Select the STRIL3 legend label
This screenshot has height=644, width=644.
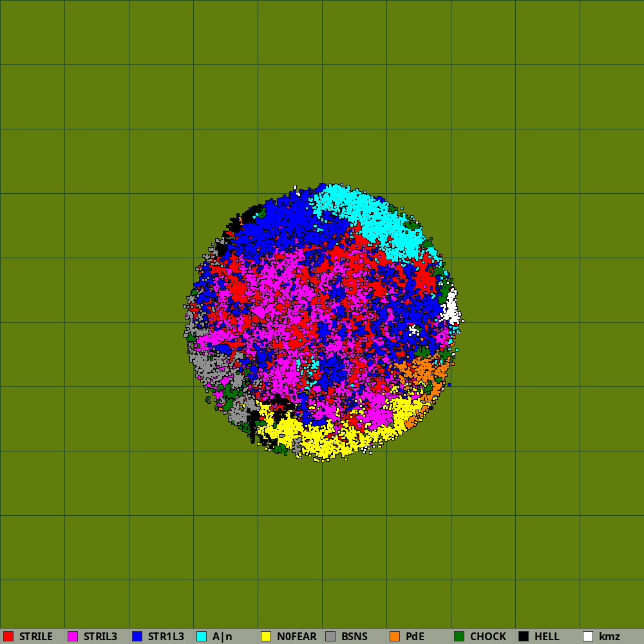(x=100, y=637)
